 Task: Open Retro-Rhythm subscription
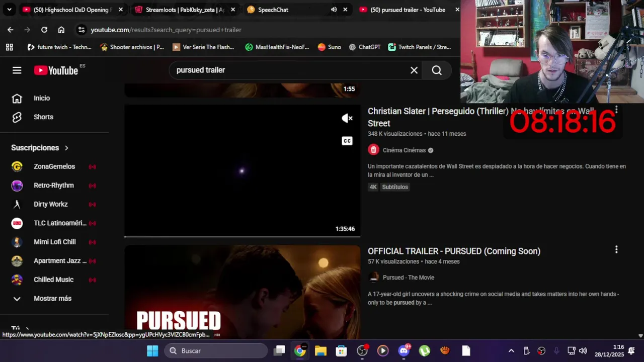click(x=54, y=185)
